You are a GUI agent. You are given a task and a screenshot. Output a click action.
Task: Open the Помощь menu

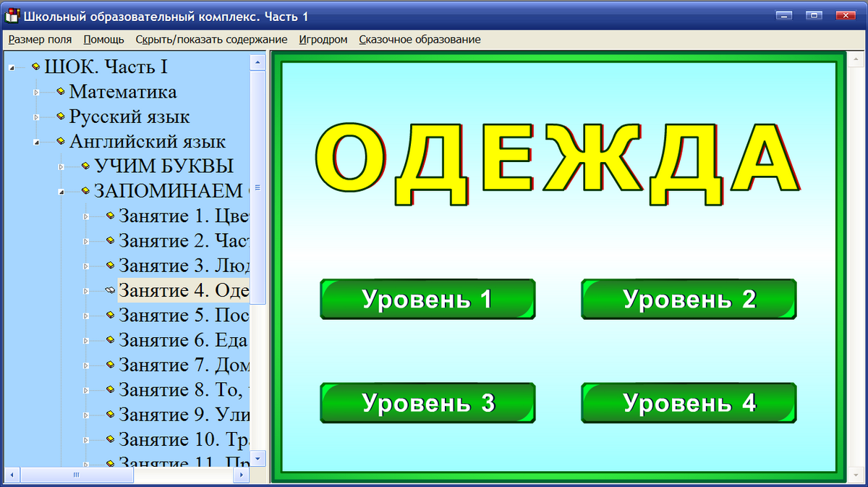(x=103, y=40)
